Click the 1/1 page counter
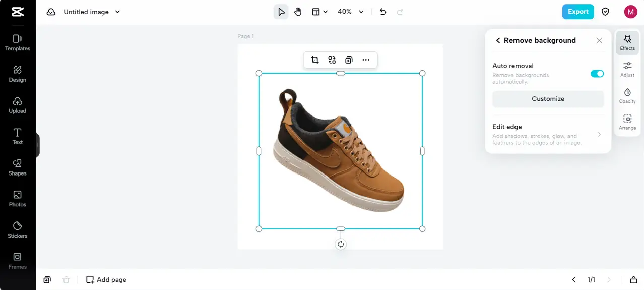 pos(592,279)
